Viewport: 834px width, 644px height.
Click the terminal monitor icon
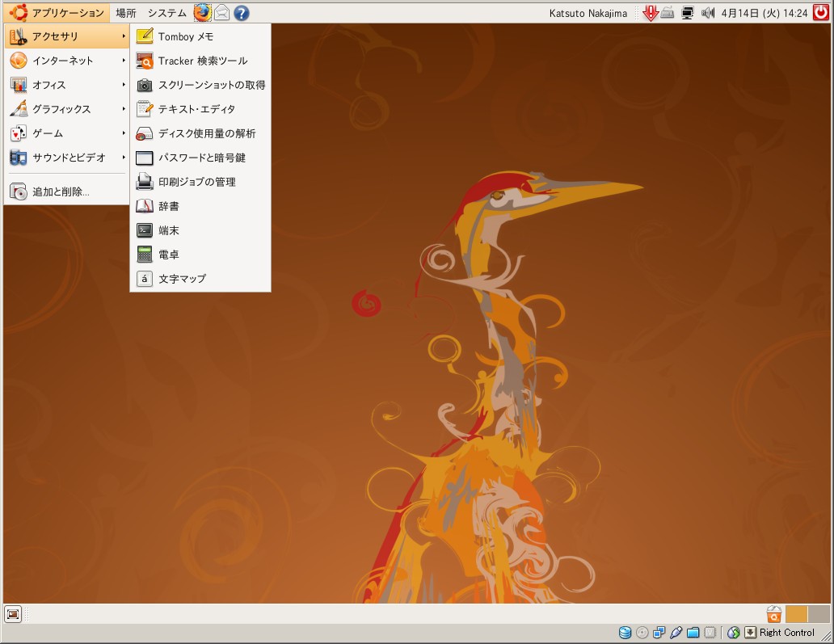(144, 230)
